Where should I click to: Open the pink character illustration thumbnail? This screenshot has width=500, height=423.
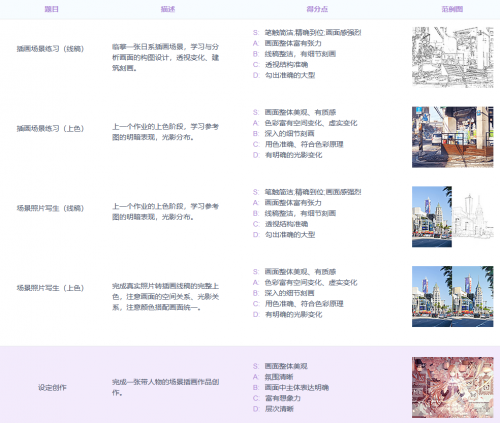click(x=453, y=387)
